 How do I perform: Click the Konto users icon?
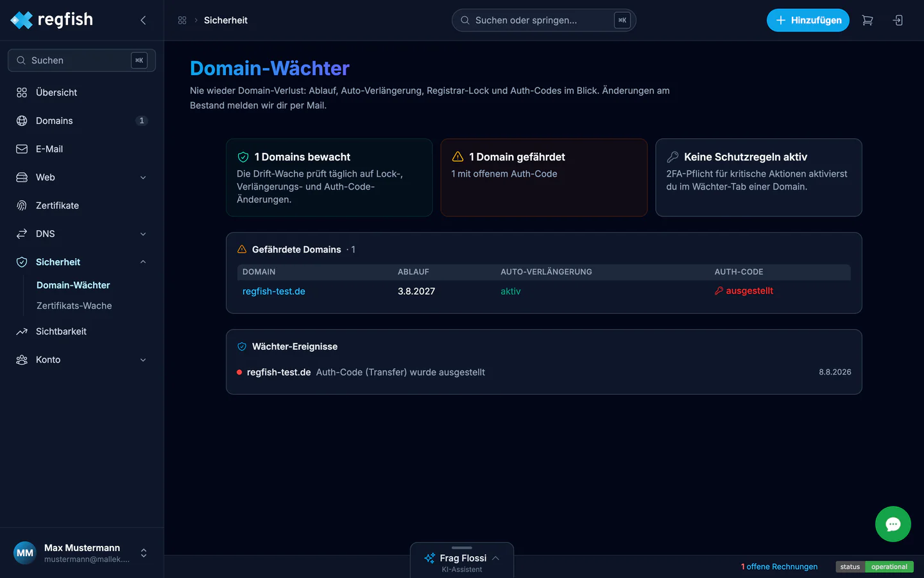(22, 360)
